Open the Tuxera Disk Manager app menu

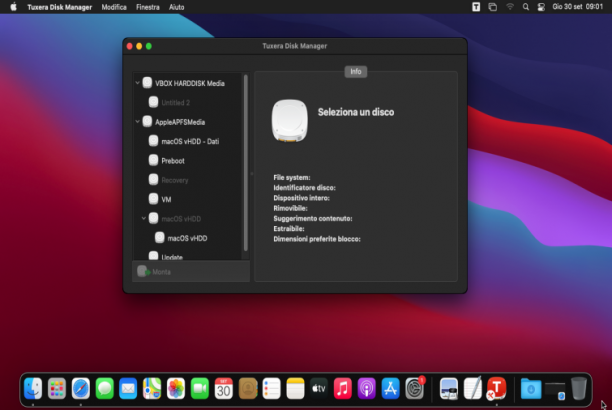pos(60,7)
